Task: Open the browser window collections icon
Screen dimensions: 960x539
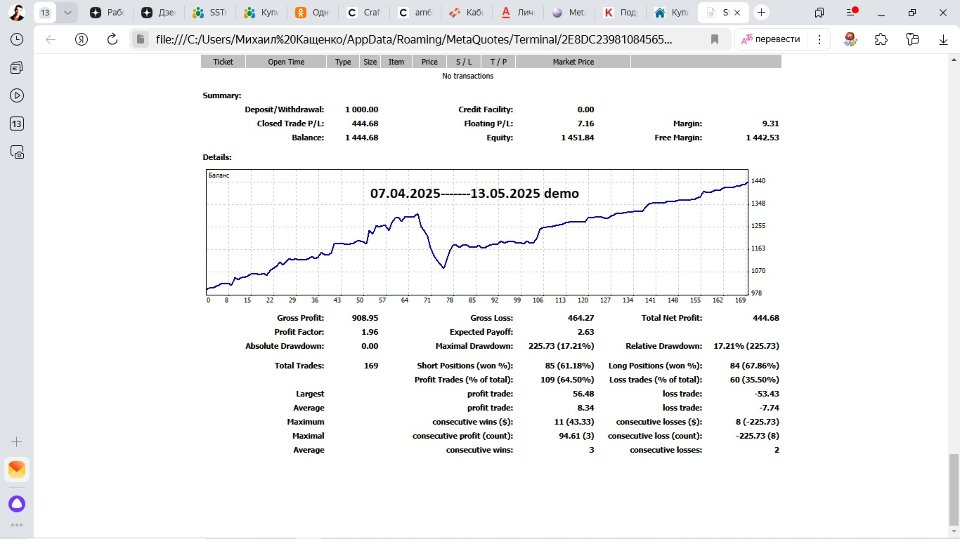Action: 819,12
